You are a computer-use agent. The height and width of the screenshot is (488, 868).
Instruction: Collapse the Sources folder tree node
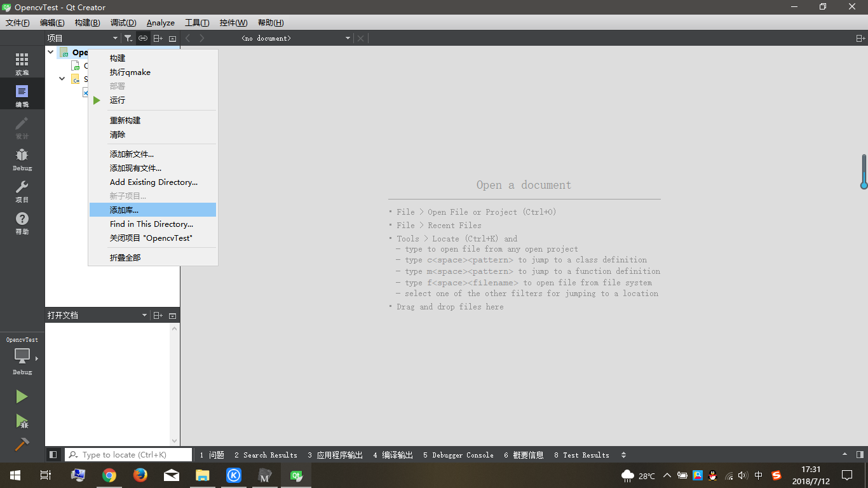tap(62, 79)
